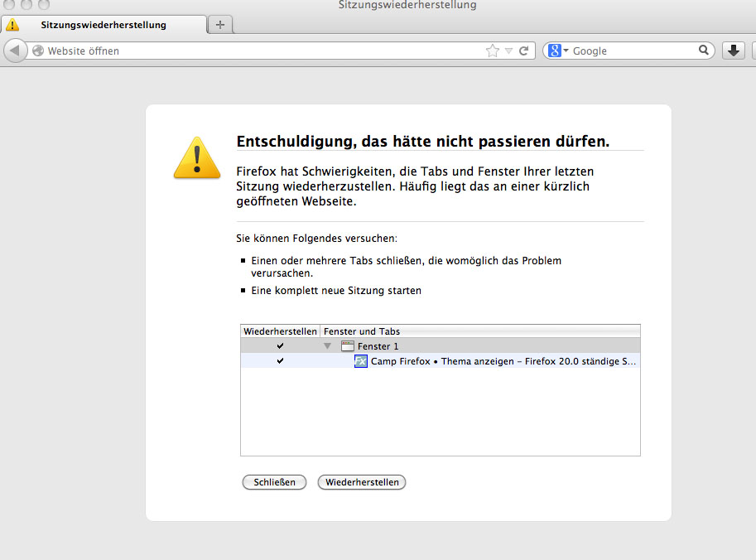Click the text Sie können Folgendes versuchen:
This screenshot has height=560, width=756.
(317, 239)
